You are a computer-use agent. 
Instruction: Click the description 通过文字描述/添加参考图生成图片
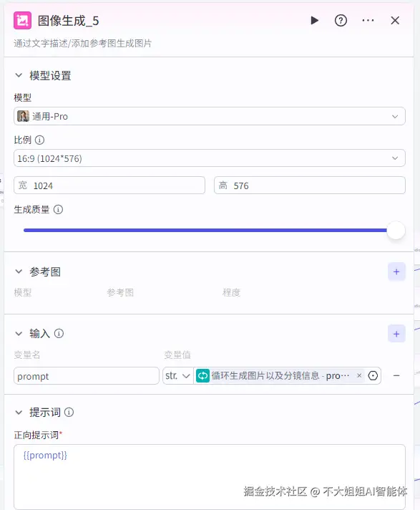coord(83,43)
